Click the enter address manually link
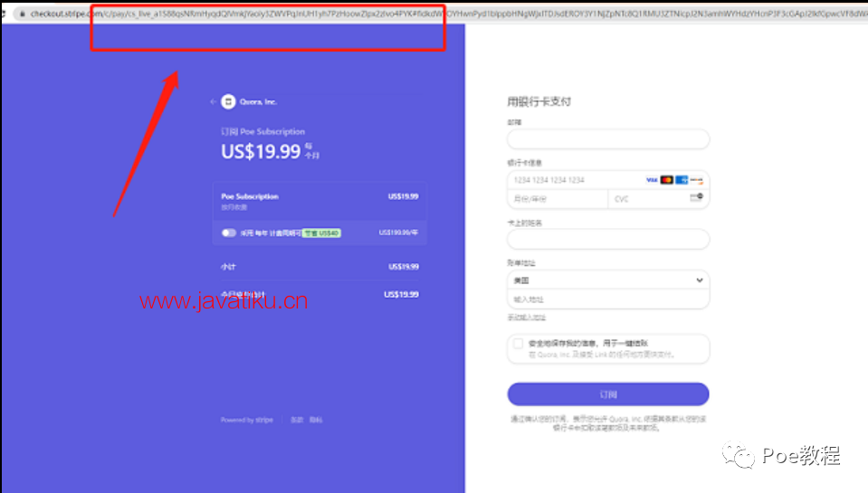The height and width of the screenshot is (493, 868). [527, 318]
